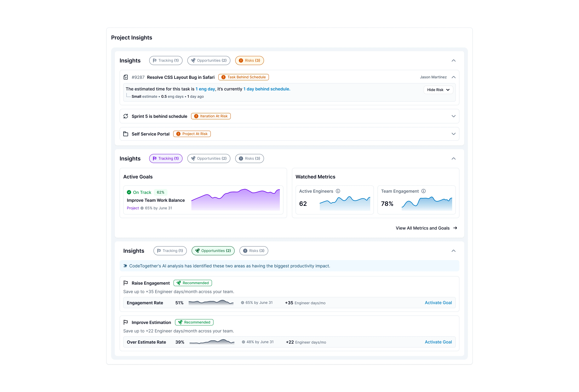
Task: Click the AI sparkle icon in the analysis banner
Action: [126, 266]
